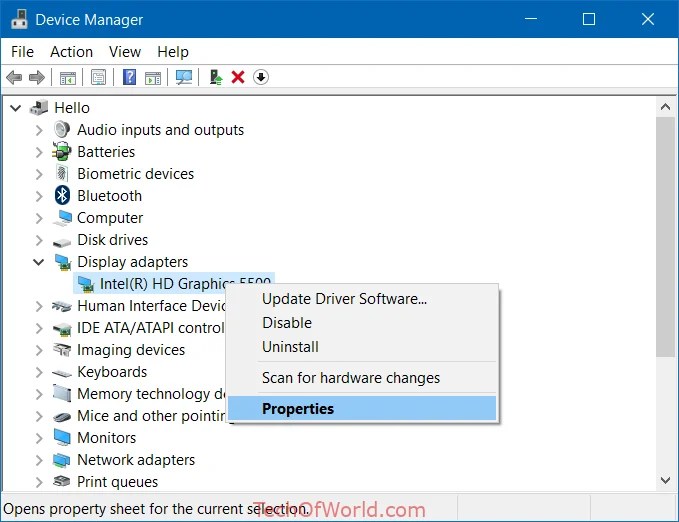Image resolution: width=679 pixels, height=522 pixels.
Task: Expand the Biometric devices category
Action: click(39, 174)
